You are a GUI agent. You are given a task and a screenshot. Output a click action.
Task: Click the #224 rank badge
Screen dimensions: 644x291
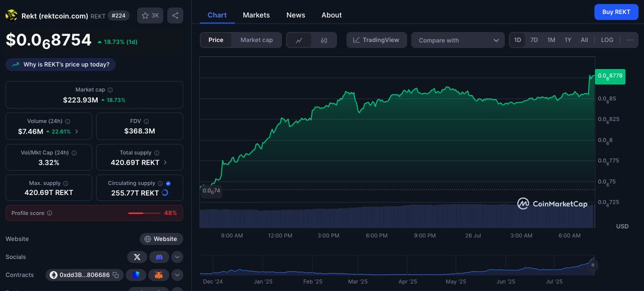118,16
